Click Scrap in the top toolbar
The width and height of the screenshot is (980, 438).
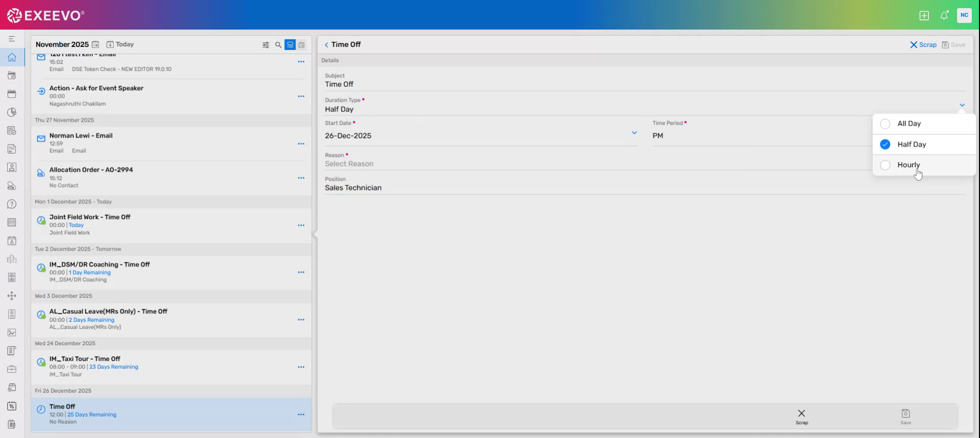point(923,45)
